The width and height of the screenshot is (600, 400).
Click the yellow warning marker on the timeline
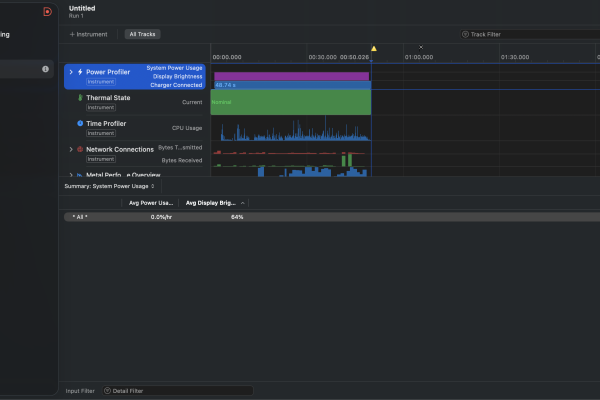click(x=374, y=48)
